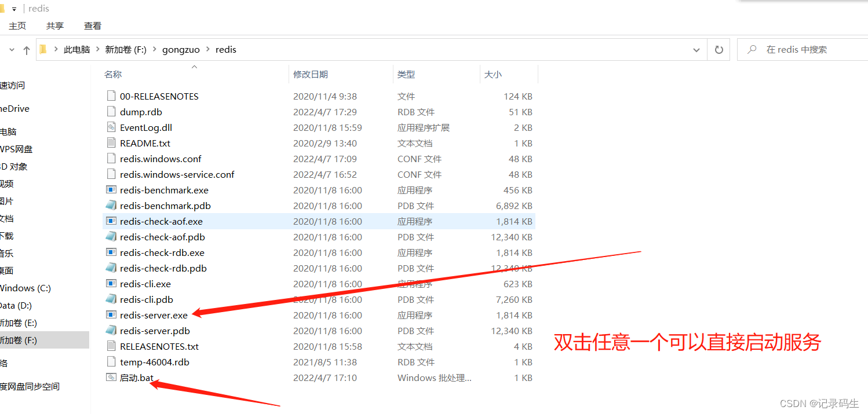Click the RELEASENOTES.txt file icon
Viewport: 868px width, 414px height.
pos(111,346)
